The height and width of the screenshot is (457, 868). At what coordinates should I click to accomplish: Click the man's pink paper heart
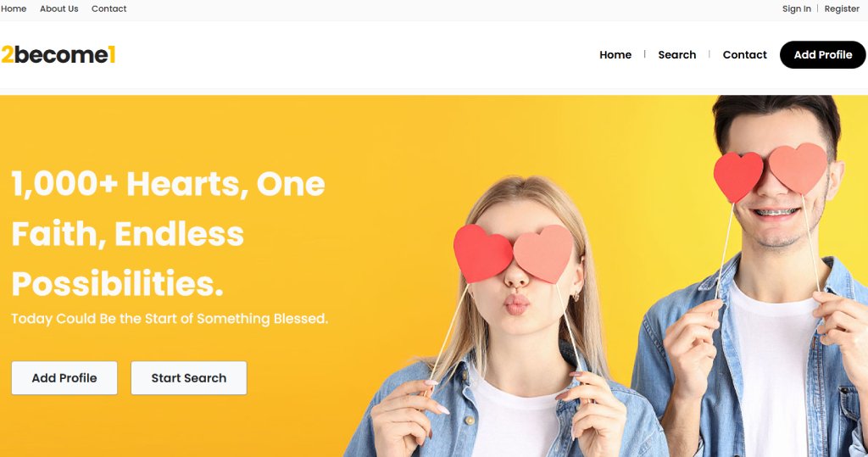point(798,168)
